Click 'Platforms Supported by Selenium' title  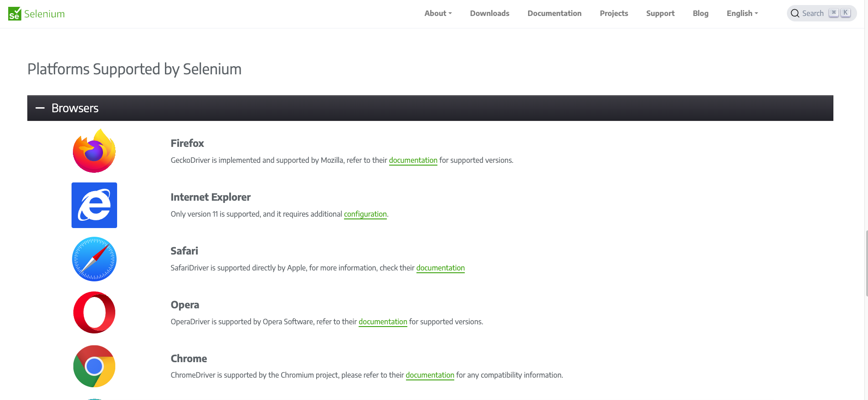point(134,69)
